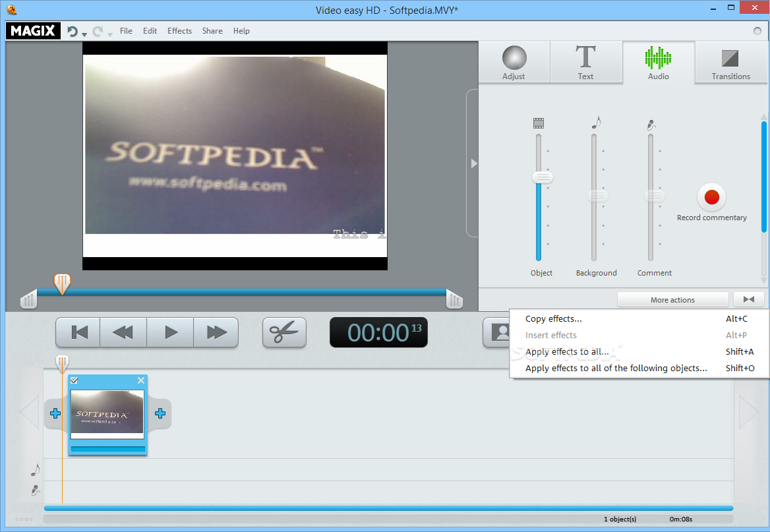The height and width of the screenshot is (532, 770).
Task: Open the Transitions tab
Action: point(730,62)
